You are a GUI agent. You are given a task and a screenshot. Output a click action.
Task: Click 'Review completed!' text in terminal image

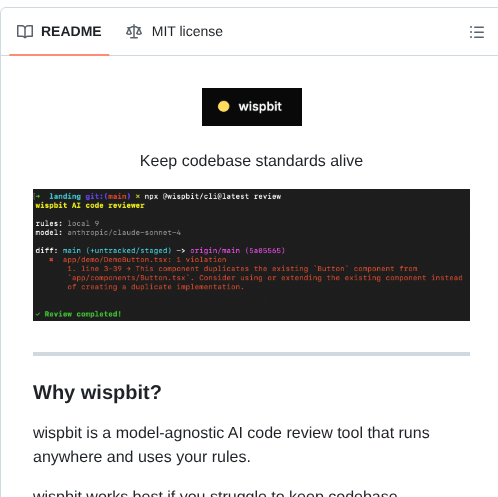click(x=83, y=314)
